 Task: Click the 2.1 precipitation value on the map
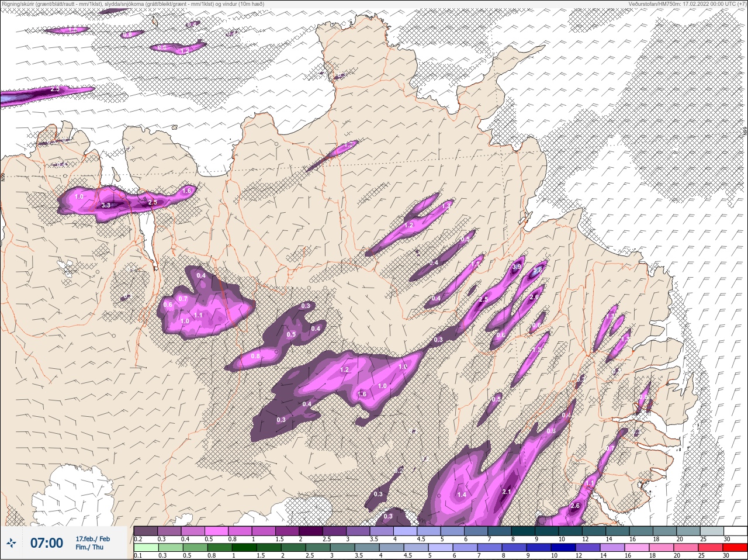[507, 492]
